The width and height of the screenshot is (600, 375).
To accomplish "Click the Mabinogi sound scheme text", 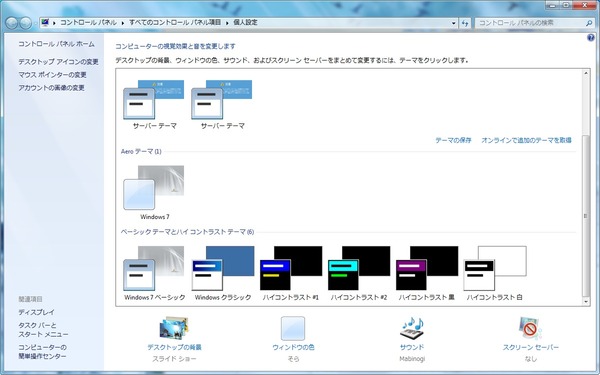I will point(412,359).
